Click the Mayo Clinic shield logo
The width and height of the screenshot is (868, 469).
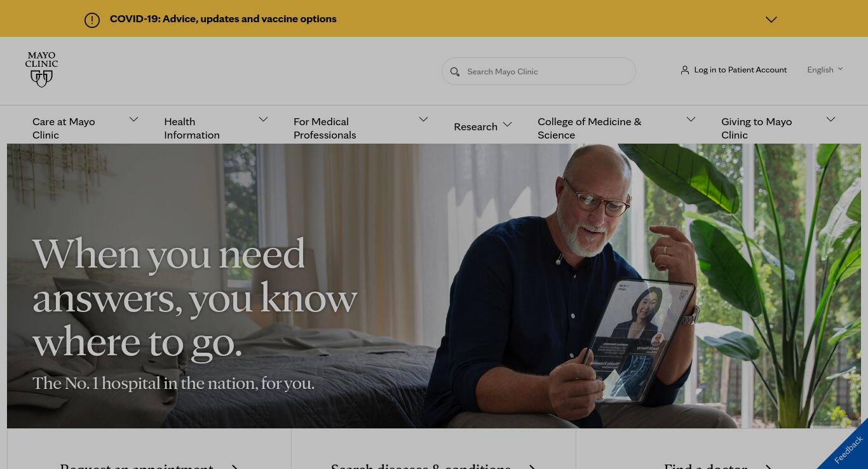click(42, 70)
